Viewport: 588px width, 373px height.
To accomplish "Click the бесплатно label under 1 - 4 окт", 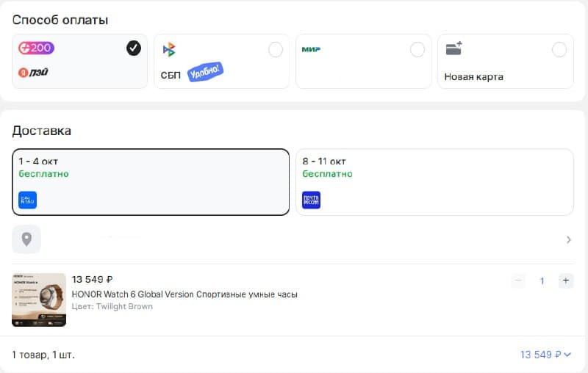I will pyautogui.click(x=44, y=174).
